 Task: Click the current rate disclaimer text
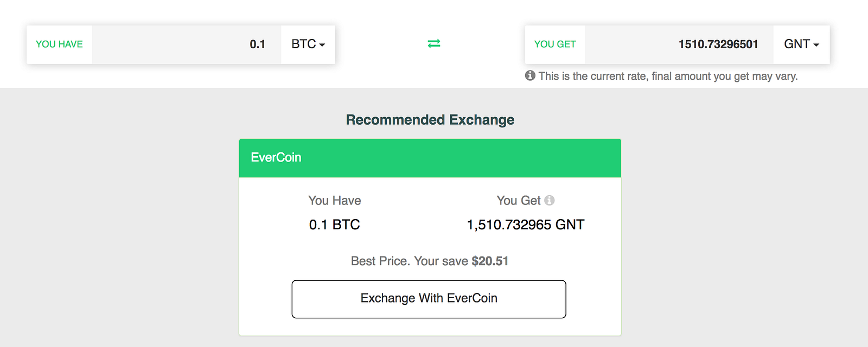[668, 76]
